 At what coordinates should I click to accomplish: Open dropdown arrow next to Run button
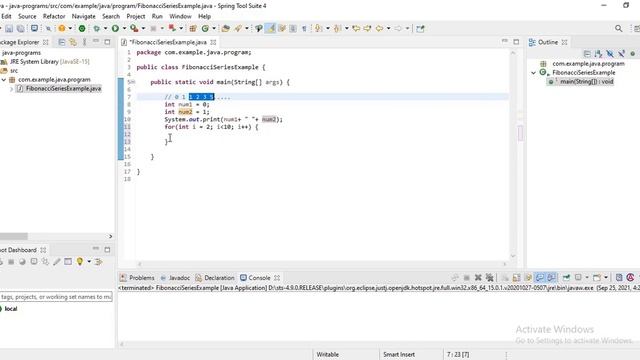pyautogui.click(x=124, y=29)
